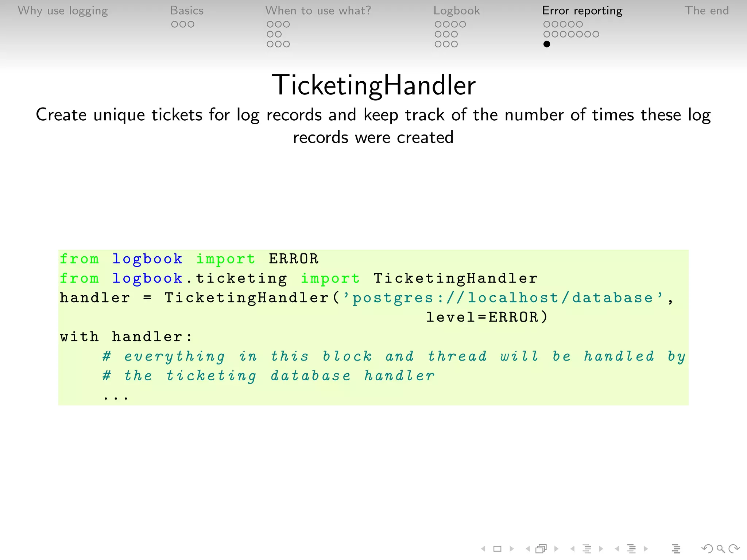Image resolution: width=747 pixels, height=560 pixels.
Task: Click the '# the ticketing database handler' comment
Action: coord(269,376)
